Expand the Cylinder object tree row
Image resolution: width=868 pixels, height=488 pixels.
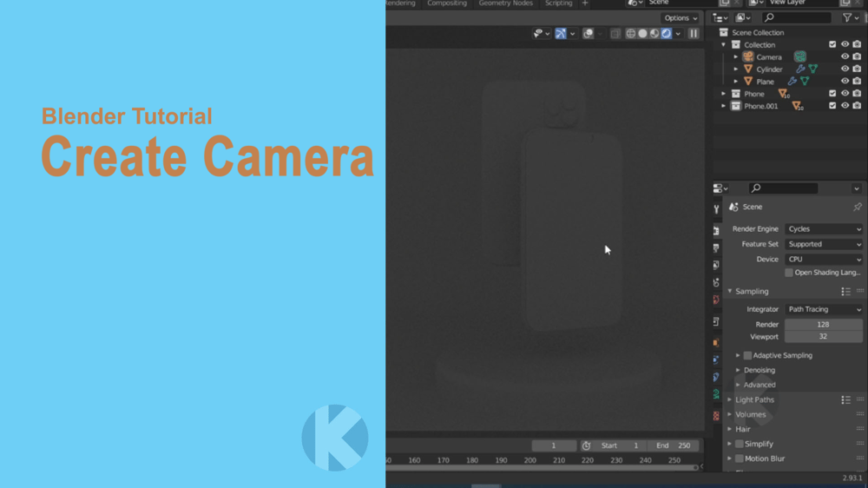tap(736, 69)
